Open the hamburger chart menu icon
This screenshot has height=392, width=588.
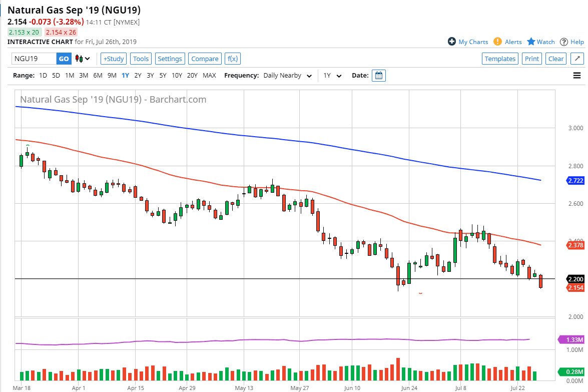[x=577, y=76]
